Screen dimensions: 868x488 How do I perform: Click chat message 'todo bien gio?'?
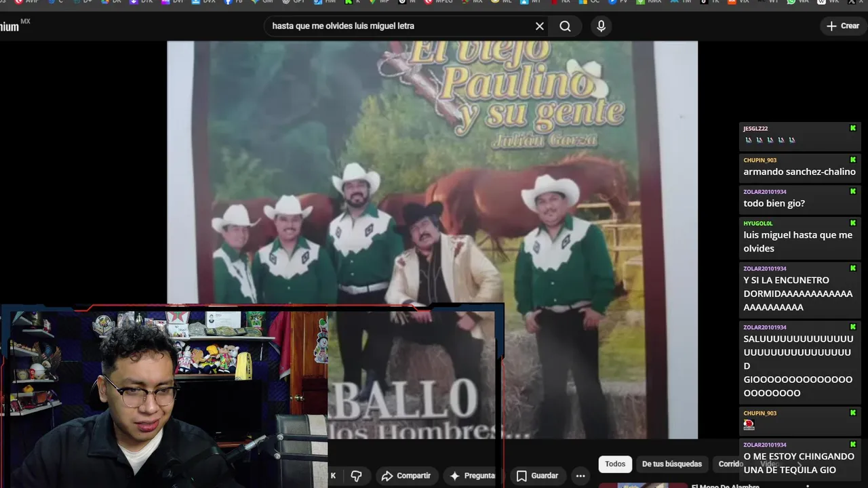[x=774, y=203]
